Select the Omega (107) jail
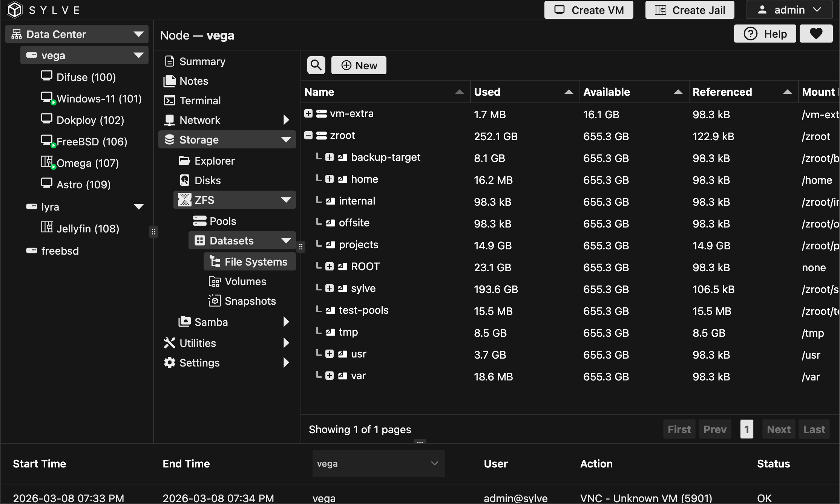The image size is (840, 504). [x=87, y=163]
